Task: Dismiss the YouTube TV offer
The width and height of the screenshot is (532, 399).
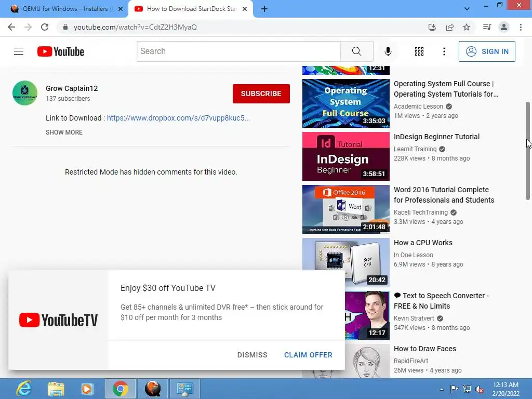Action: (252, 355)
